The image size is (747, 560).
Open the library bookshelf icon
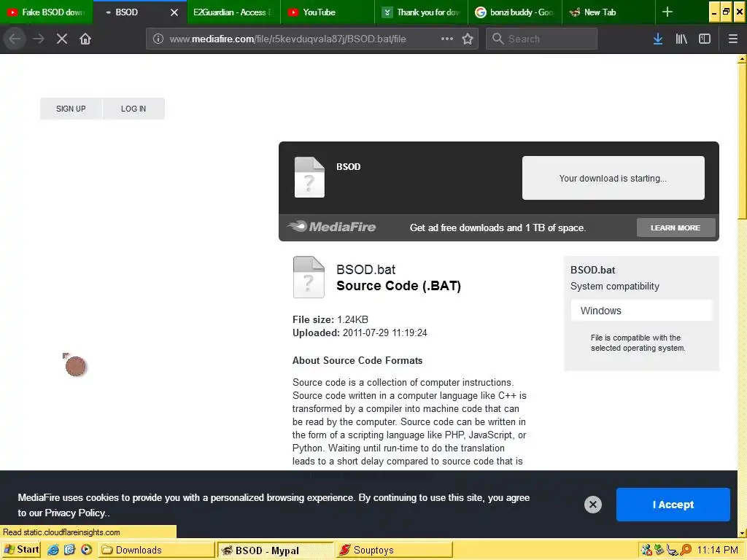pyautogui.click(x=681, y=39)
